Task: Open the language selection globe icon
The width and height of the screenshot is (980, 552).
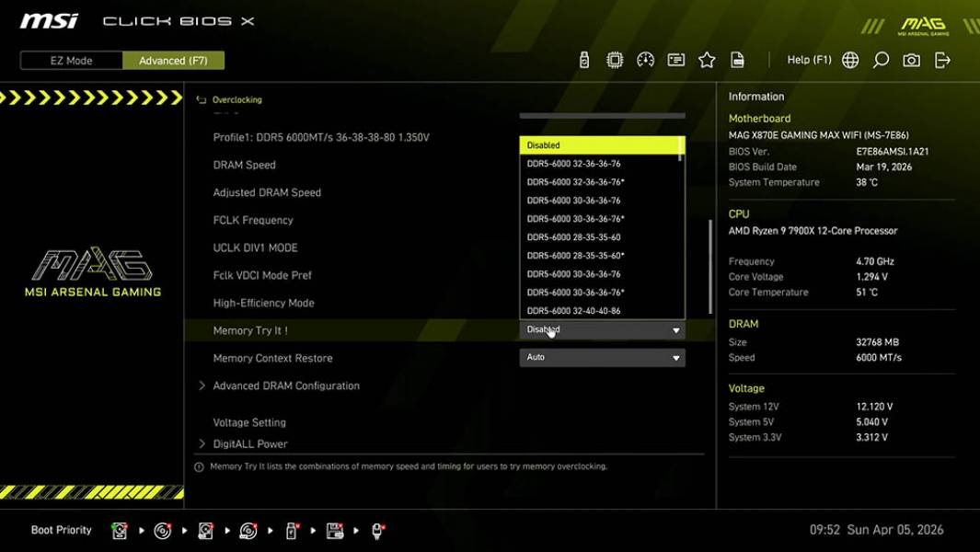Action: tap(849, 59)
